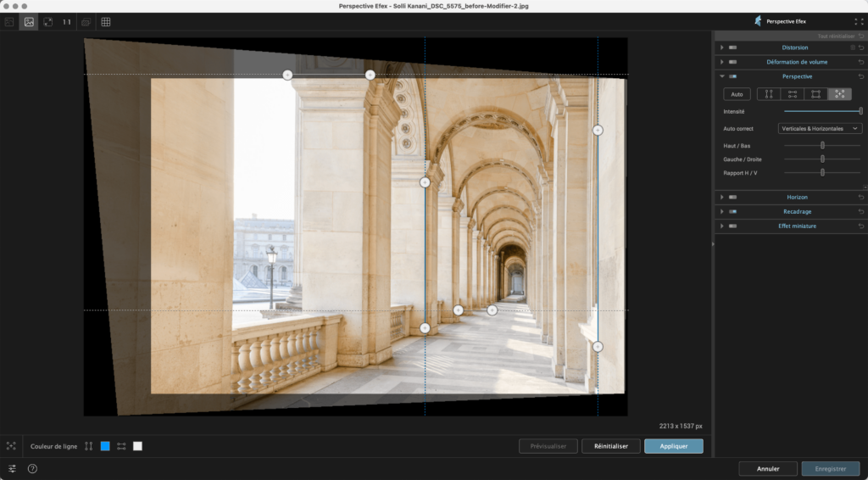
Task: Open the blue vertical line color swatch
Action: click(105, 446)
